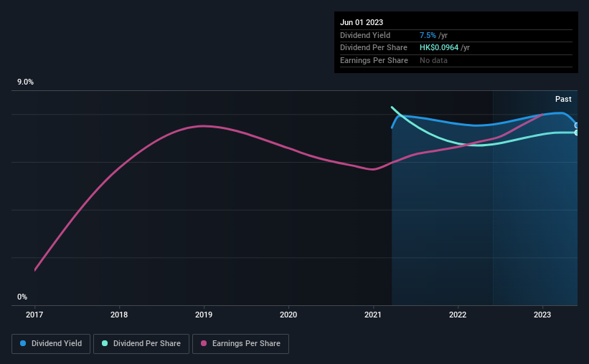Toggle the Dividend Per Share legend button
Screen dimensions: 589x364
pyautogui.click(x=141, y=344)
